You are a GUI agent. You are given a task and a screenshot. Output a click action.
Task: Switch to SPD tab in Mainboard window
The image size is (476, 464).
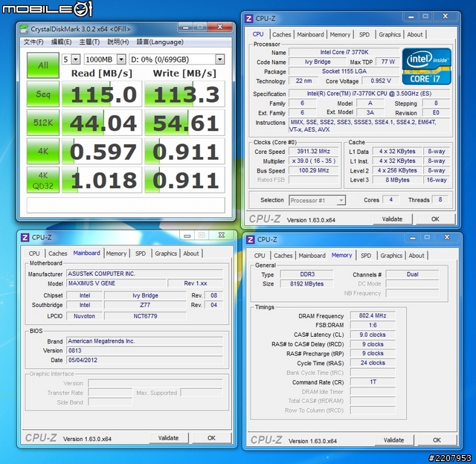[x=141, y=254]
